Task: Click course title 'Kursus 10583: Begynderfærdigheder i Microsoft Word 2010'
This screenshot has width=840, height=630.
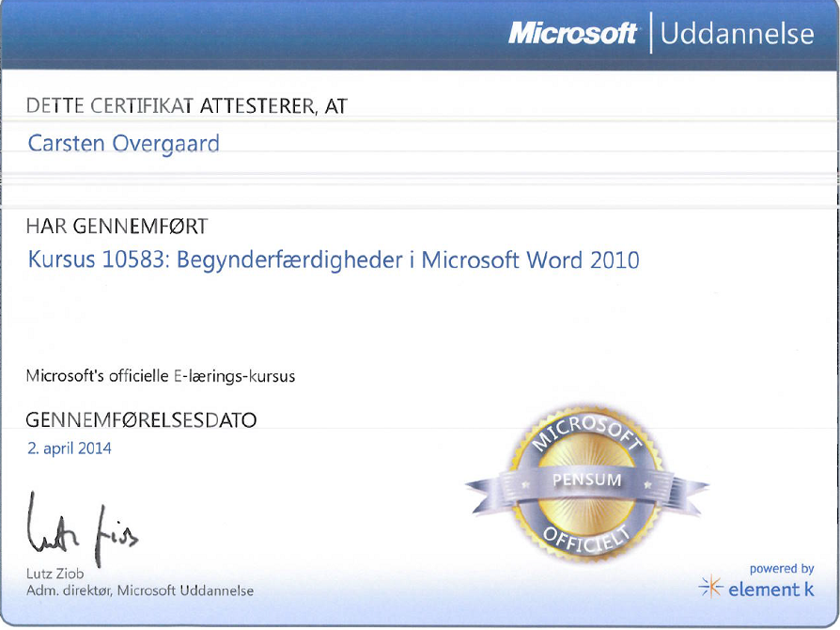Action: (334, 260)
